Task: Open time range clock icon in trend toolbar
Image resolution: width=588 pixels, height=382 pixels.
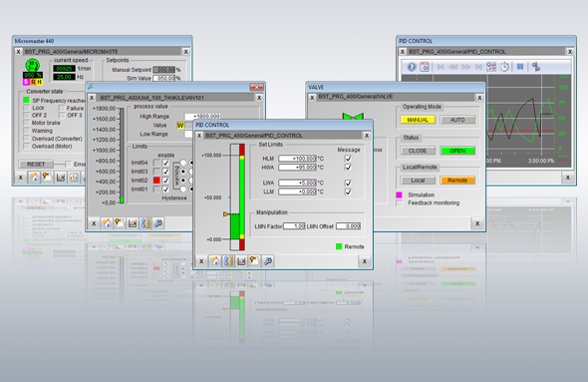Action: click(504, 67)
